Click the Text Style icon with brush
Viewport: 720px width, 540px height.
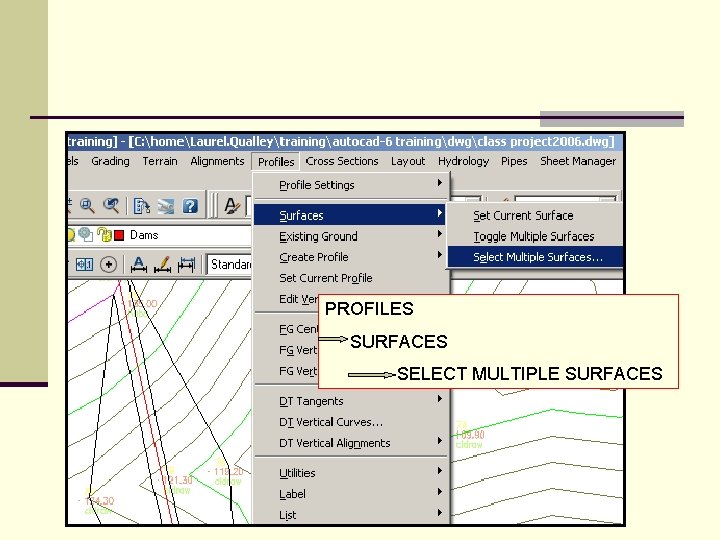point(232,206)
